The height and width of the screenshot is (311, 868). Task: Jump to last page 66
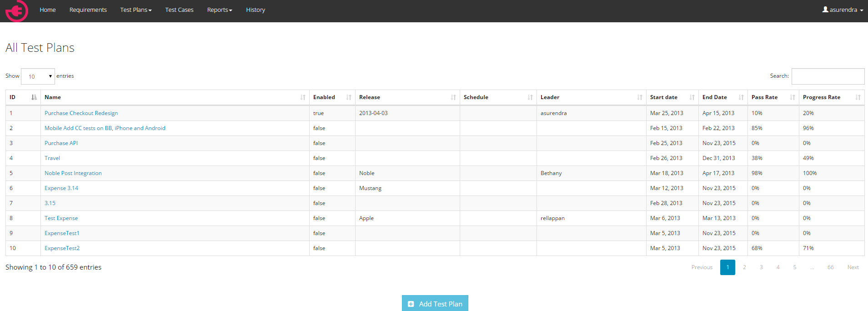tap(831, 267)
